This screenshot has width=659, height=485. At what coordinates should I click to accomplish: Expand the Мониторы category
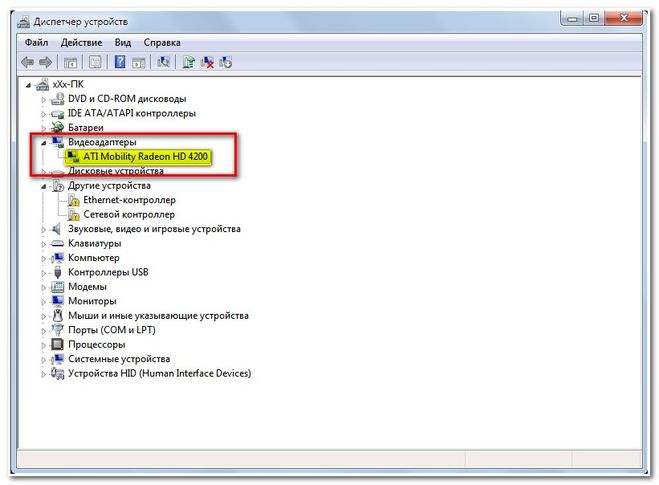click(x=43, y=301)
